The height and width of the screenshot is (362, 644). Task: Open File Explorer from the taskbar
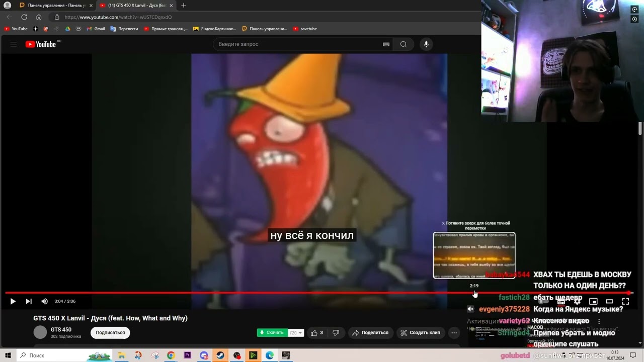(122, 355)
